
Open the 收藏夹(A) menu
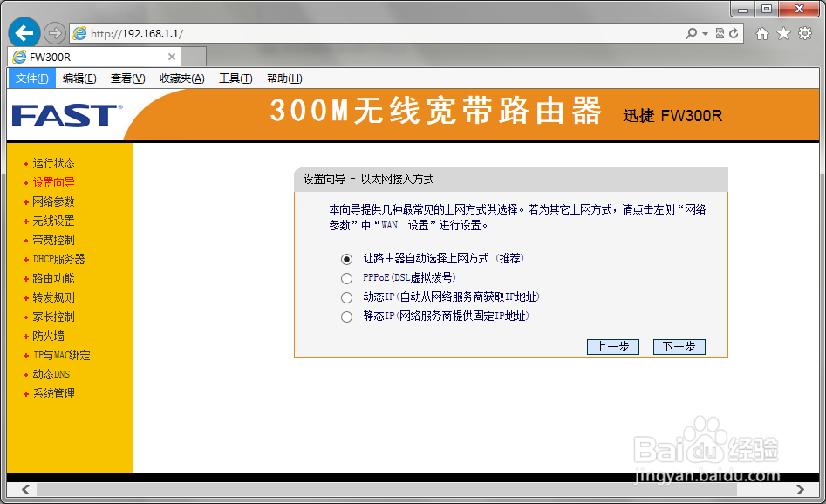(182, 78)
